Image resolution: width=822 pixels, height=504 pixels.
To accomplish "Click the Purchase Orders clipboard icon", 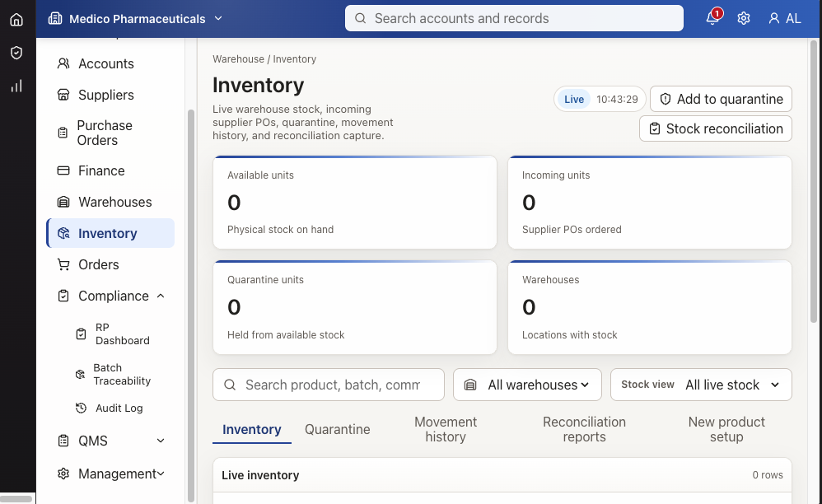I will 63,133.
